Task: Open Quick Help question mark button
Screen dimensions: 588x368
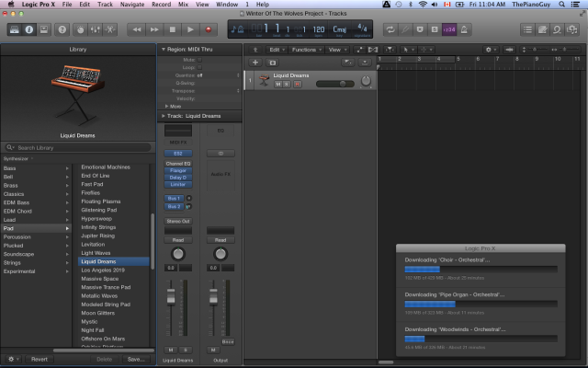Action: (x=62, y=29)
